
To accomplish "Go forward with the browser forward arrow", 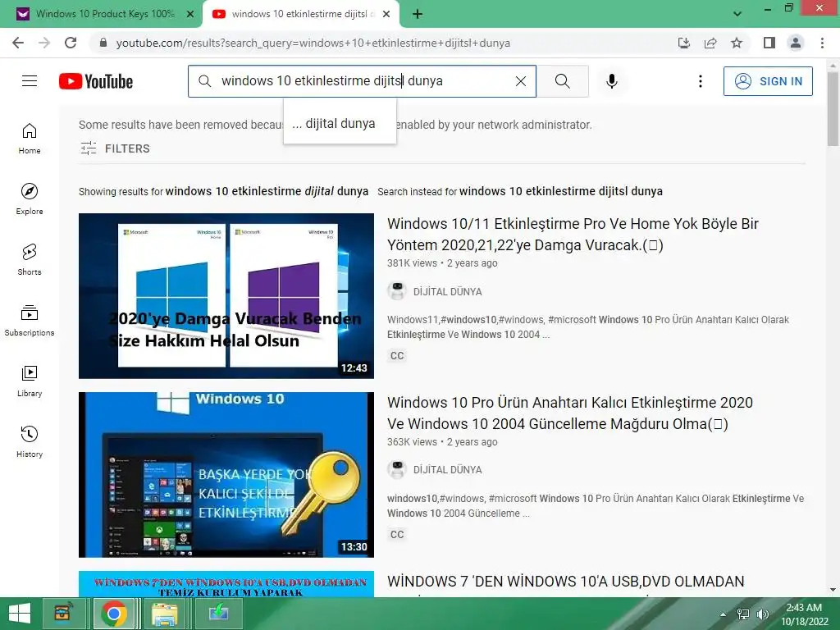I will 44,43.
